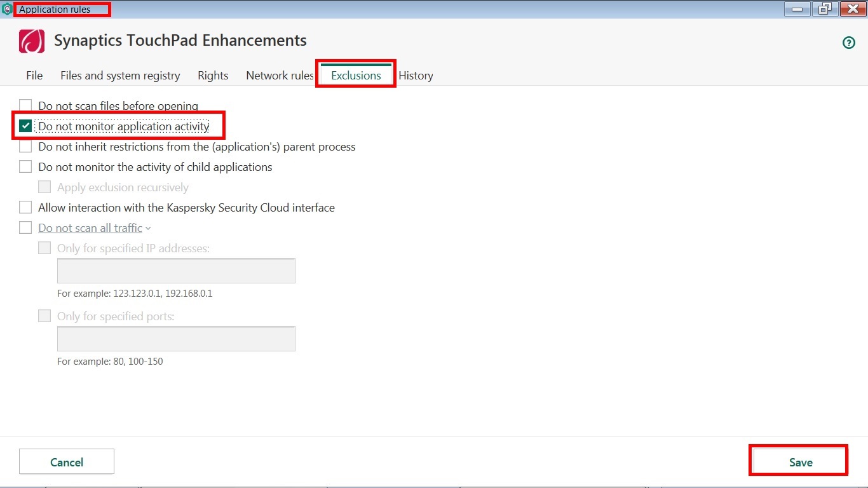This screenshot has width=868, height=488.
Task: Click the specified ports input field
Action: [x=176, y=339]
